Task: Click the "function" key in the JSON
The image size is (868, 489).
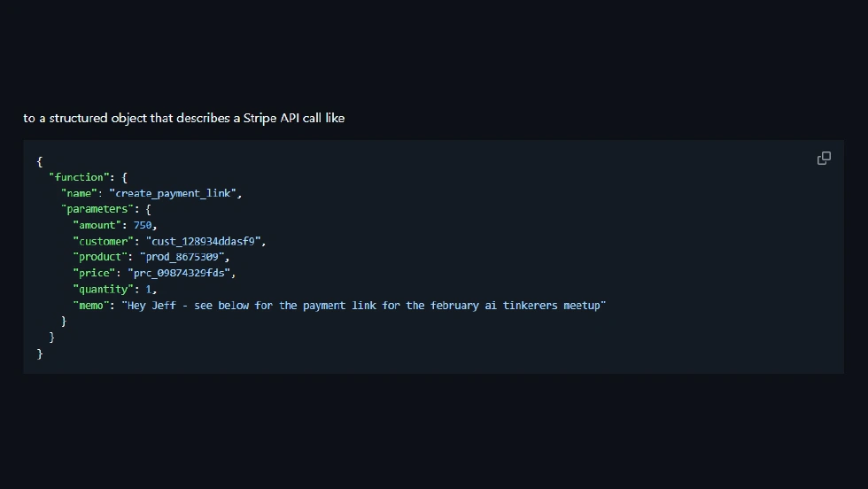Action: 80,177
